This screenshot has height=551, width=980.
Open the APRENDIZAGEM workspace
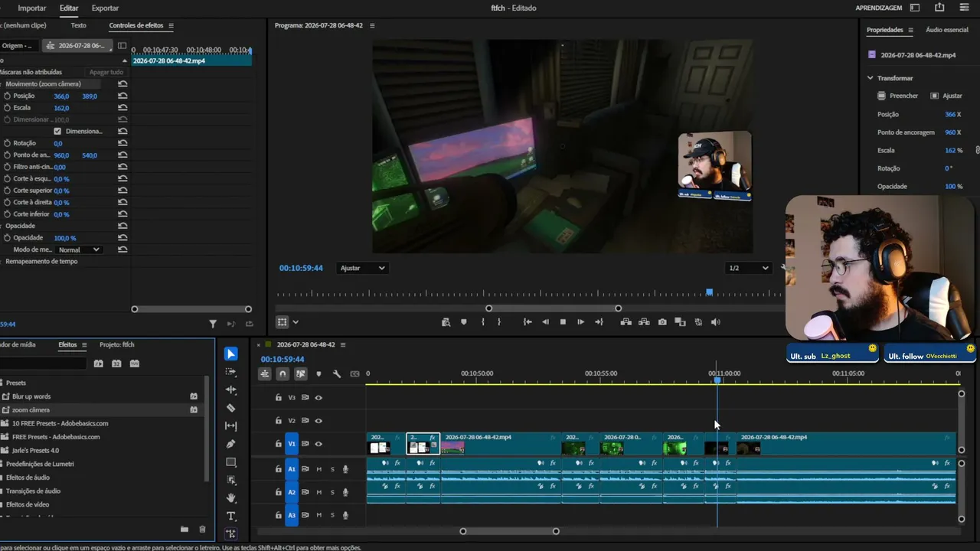(879, 8)
